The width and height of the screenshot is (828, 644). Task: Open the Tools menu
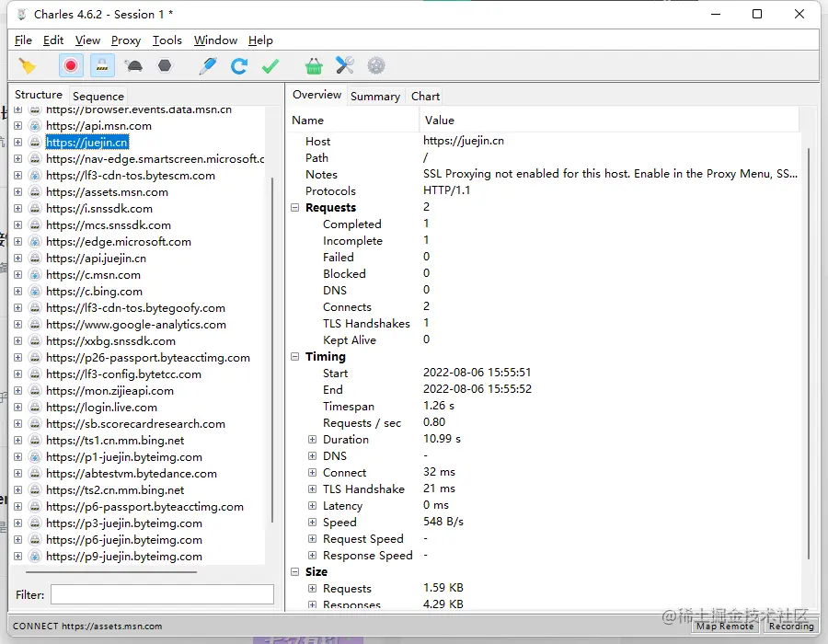pyautogui.click(x=167, y=40)
